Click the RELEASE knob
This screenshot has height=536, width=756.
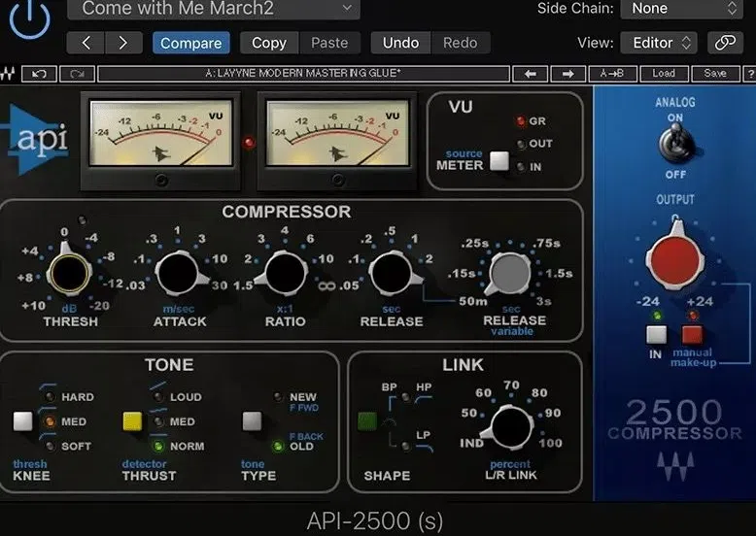(392, 273)
